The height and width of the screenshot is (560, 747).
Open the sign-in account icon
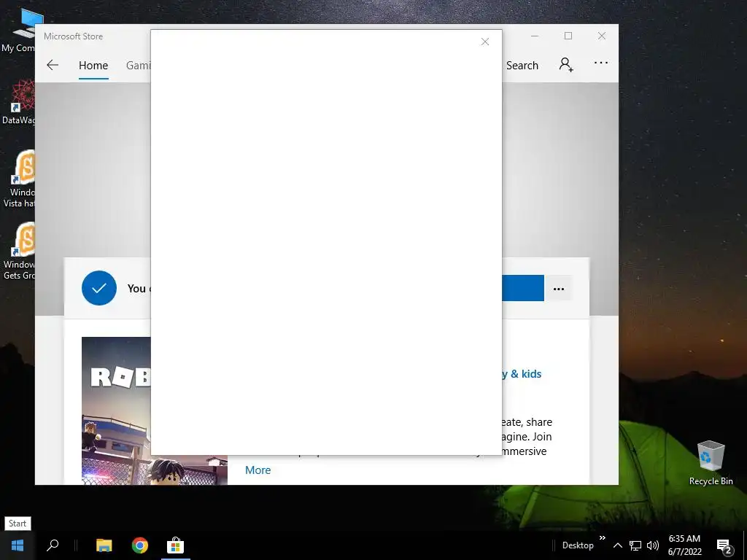[x=566, y=64]
